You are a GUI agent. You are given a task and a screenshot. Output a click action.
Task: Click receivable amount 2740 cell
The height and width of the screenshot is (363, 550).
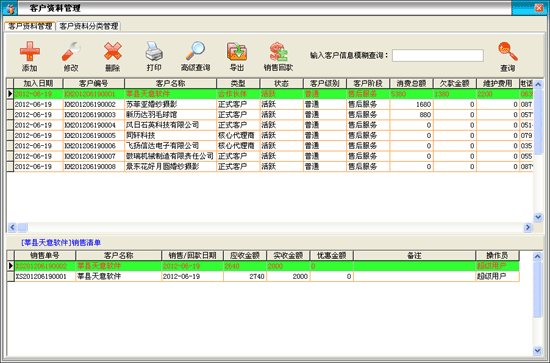pos(245,276)
